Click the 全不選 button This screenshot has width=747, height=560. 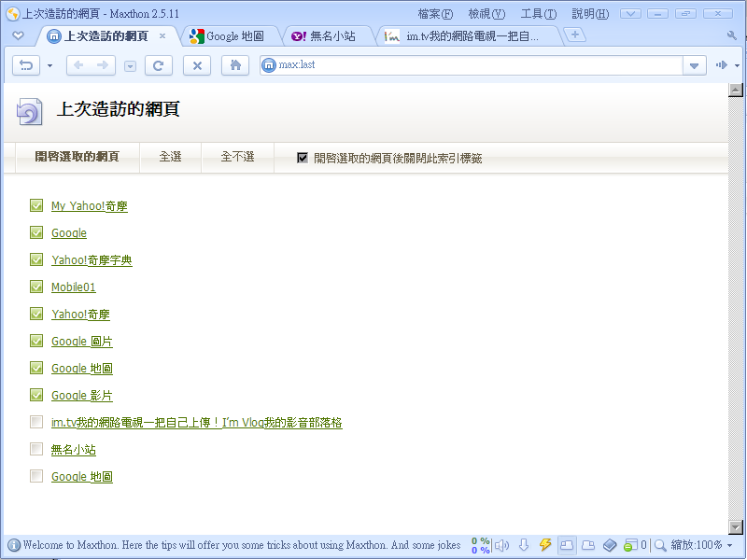237,157
